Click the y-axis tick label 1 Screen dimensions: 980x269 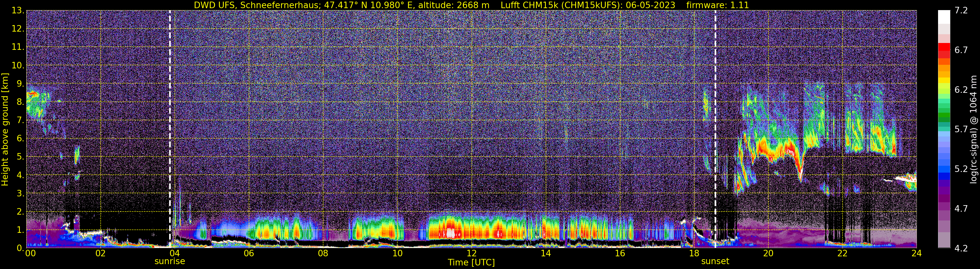coord(20,230)
